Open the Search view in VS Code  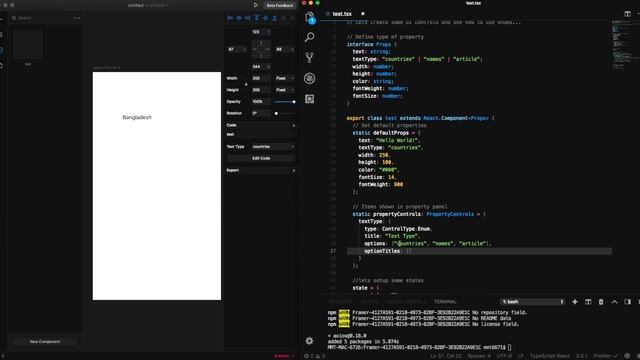[309, 37]
